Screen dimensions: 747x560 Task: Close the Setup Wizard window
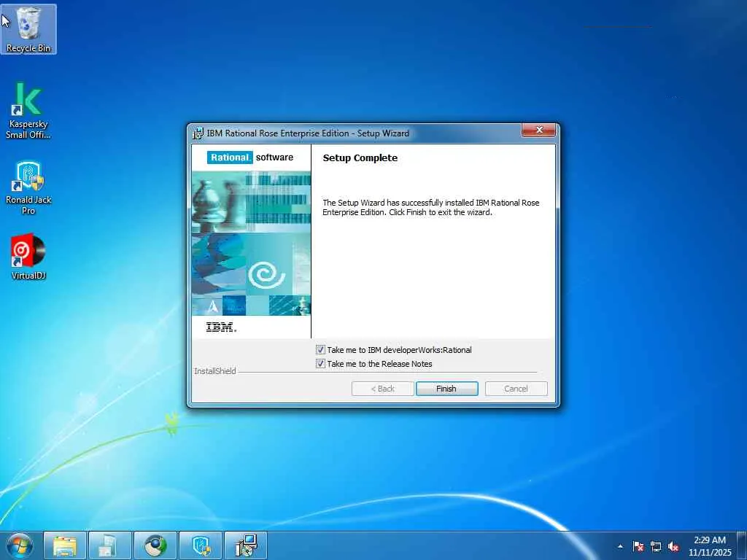click(539, 130)
